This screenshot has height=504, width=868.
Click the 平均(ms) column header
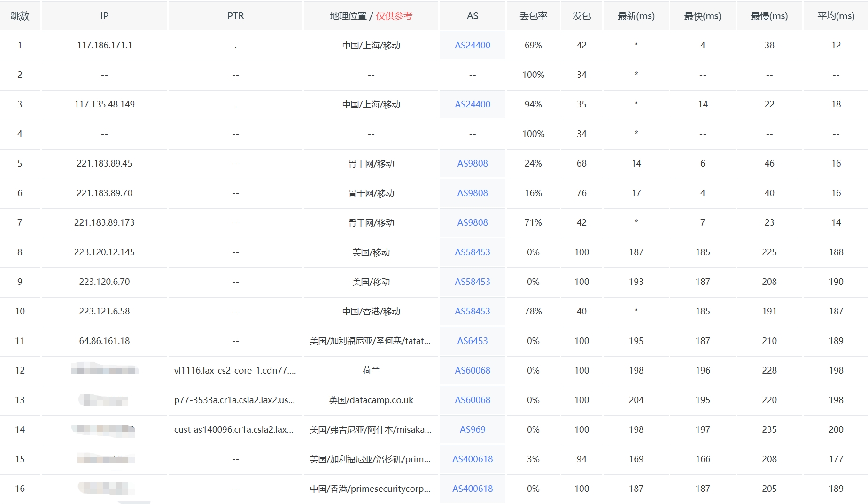point(836,16)
